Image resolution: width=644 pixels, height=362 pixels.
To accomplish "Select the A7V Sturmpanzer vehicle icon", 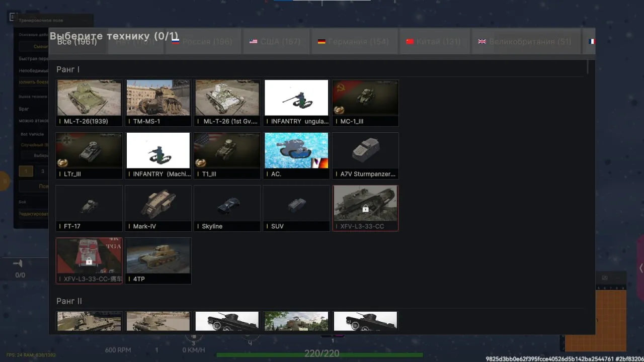I will point(365,155).
